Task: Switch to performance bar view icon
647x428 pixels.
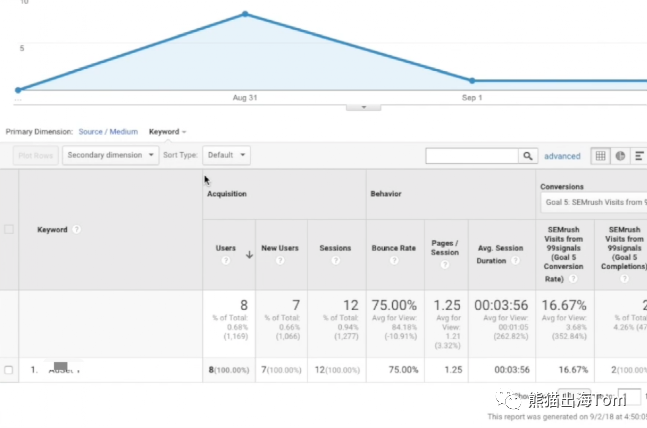Action: point(639,156)
